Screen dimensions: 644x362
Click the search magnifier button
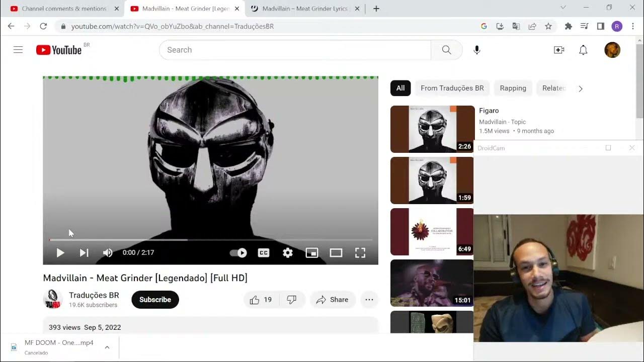447,50
